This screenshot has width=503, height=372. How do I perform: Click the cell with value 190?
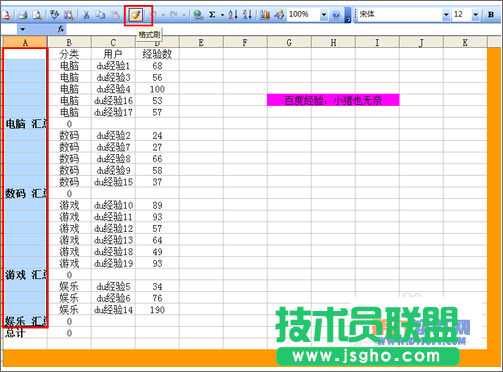[x=157, y=310]
